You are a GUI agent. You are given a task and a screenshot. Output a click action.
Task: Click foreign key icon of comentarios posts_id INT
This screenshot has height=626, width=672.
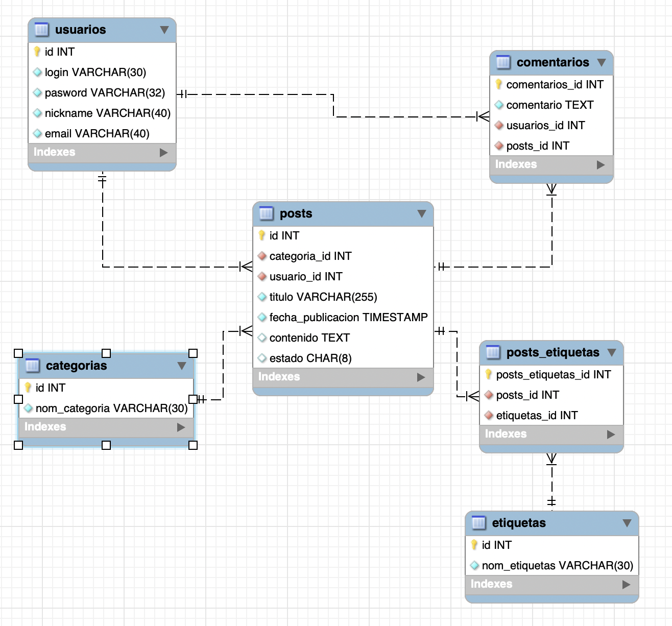tap(499, 146)
